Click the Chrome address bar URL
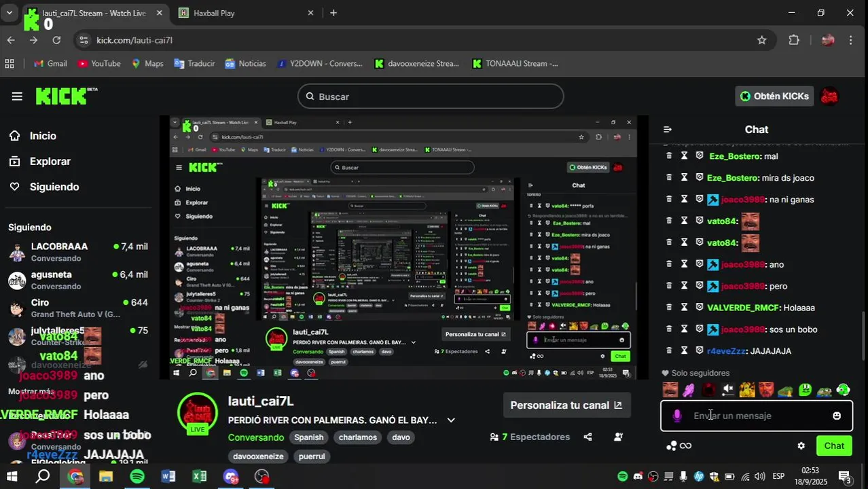 134,40
